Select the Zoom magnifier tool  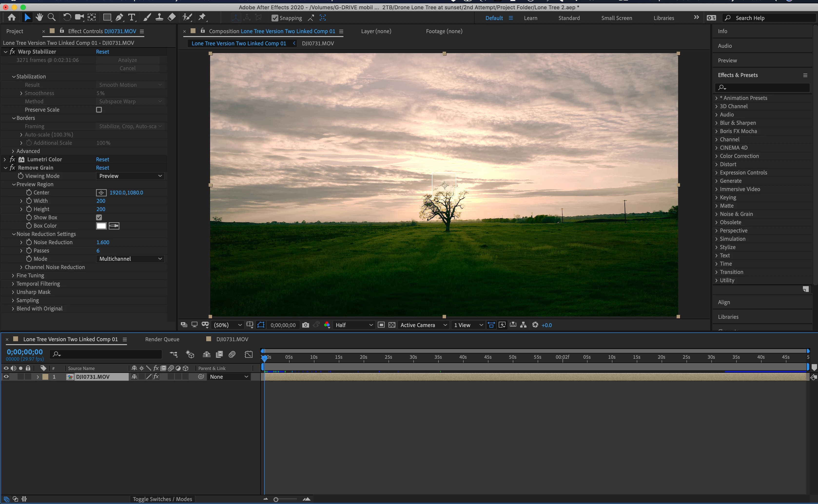51,17
